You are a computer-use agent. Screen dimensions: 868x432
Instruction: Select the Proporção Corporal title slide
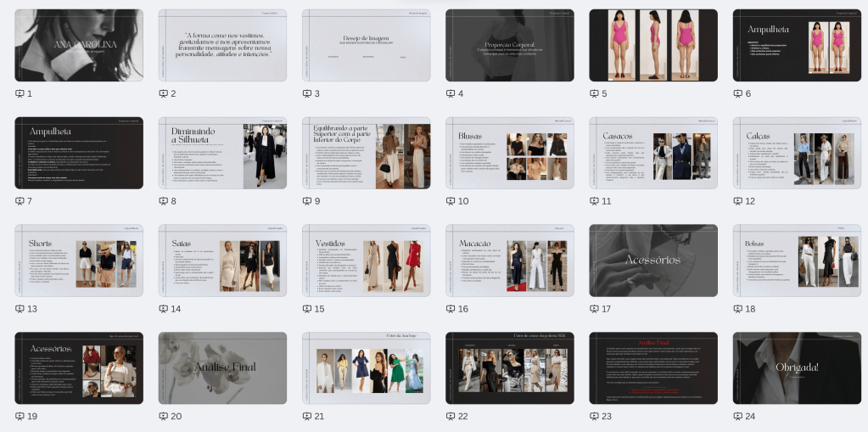coord(509,45)
